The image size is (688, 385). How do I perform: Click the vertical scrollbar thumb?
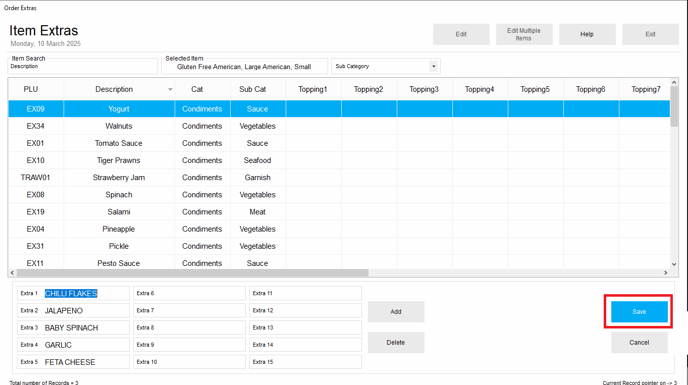tap(674, 107)
